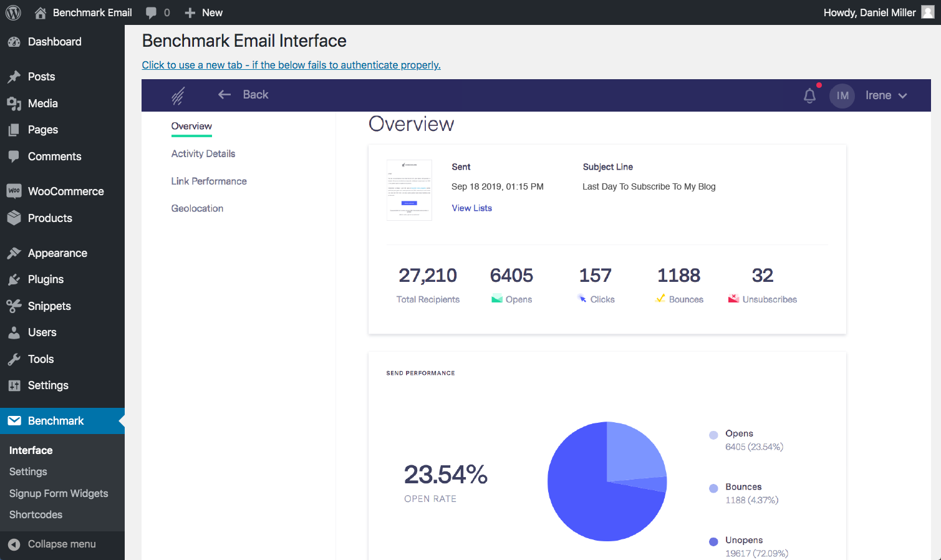This screenshot has height=560, width=941.
Task: Open the New content menu
Action: point(204,12)
